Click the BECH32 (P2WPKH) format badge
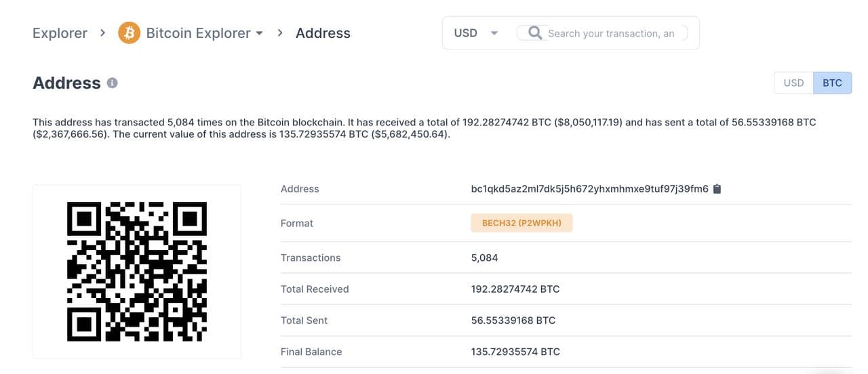 (521, 223)
